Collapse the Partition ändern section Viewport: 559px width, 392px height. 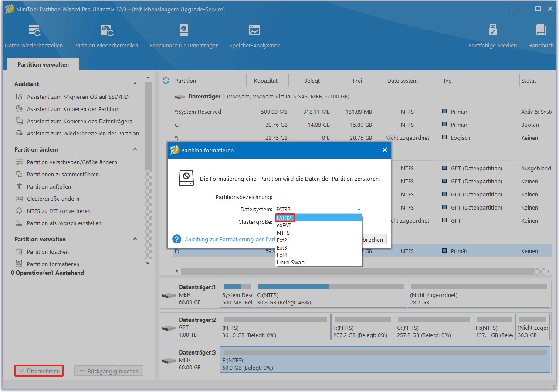(x=135, y=149)
